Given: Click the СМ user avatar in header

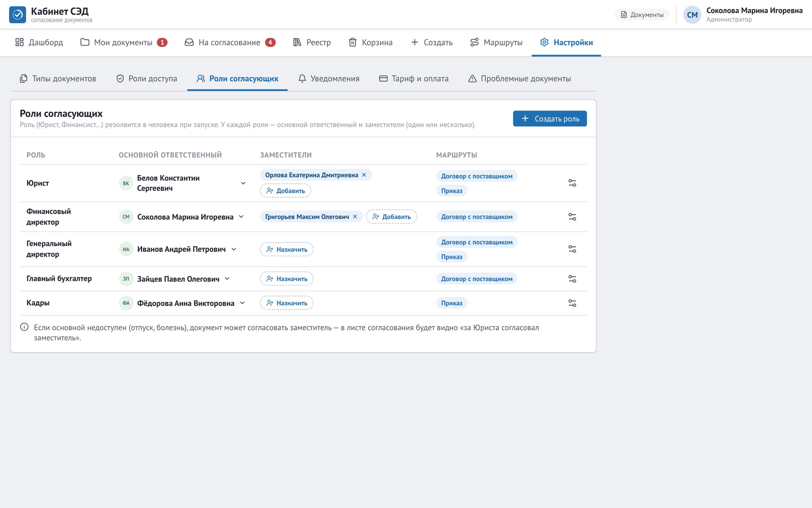Looking at the screenshot, I should click(692, 15).
